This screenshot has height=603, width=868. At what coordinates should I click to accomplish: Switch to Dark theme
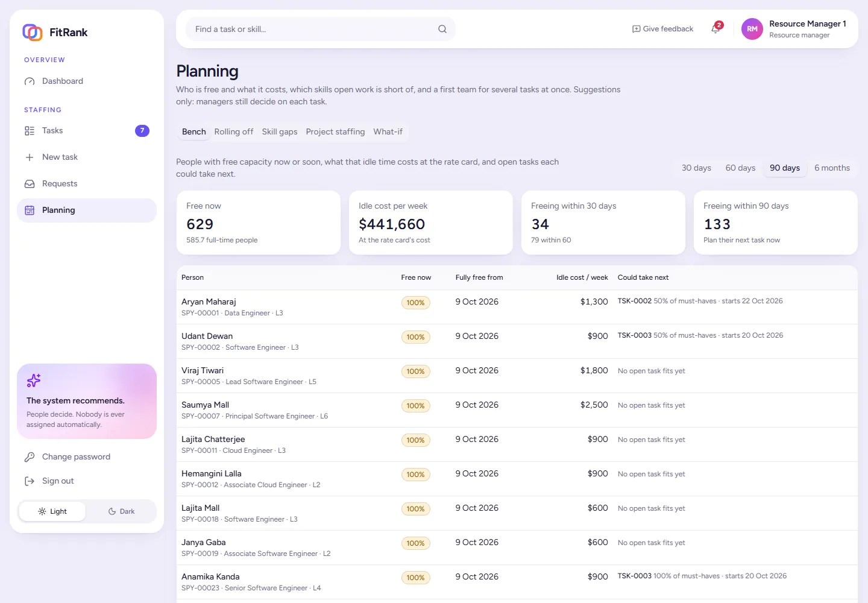(x=121, y=511)
